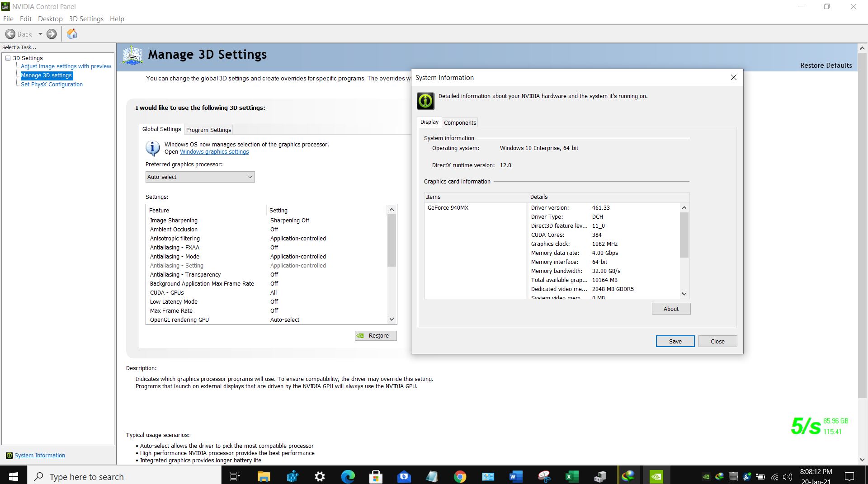Select the Antialiasing - Transparency row
The height and width of the screenshot is (484, 868).
click(267, 275)
